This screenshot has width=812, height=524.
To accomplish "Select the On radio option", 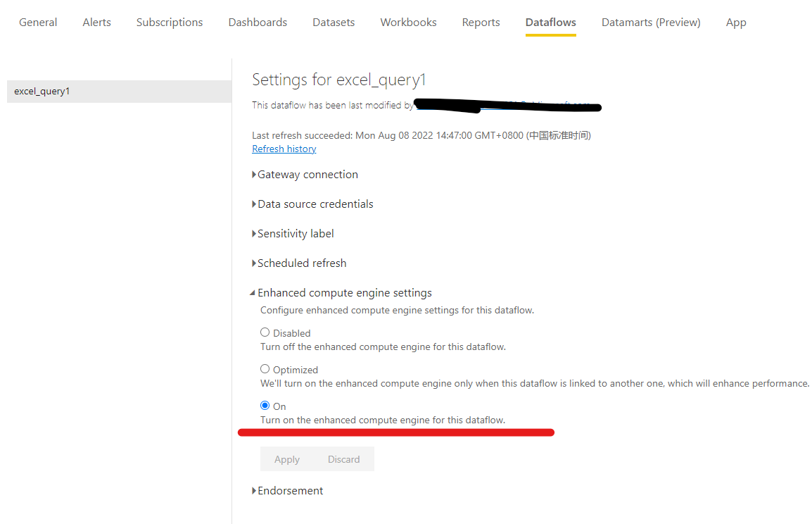I will click(x=265, y=405).
